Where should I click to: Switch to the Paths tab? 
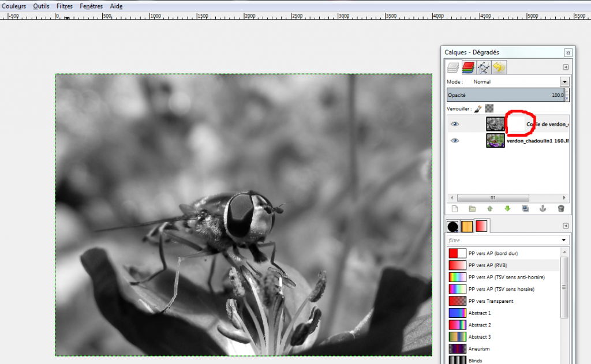coord(484,67)
